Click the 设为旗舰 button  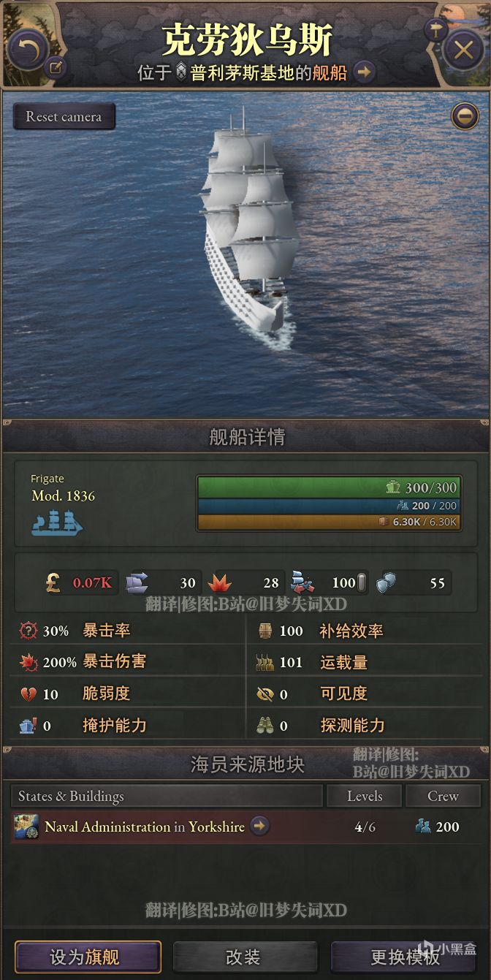tap(88, 957)
